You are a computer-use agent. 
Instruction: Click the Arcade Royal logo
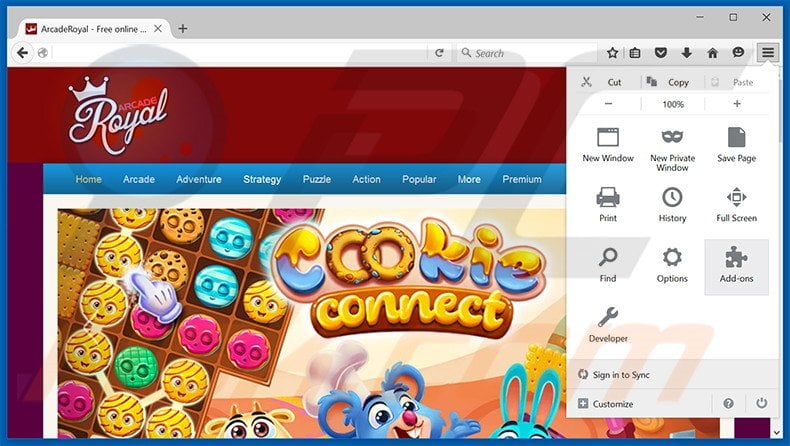(x=118, y=116)
